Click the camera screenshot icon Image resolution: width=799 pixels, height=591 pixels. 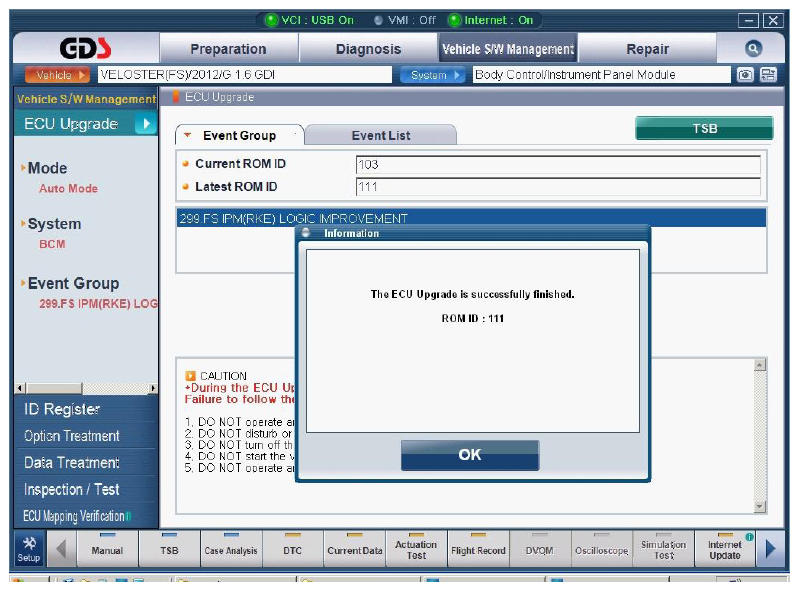click(x=744, y=75)
